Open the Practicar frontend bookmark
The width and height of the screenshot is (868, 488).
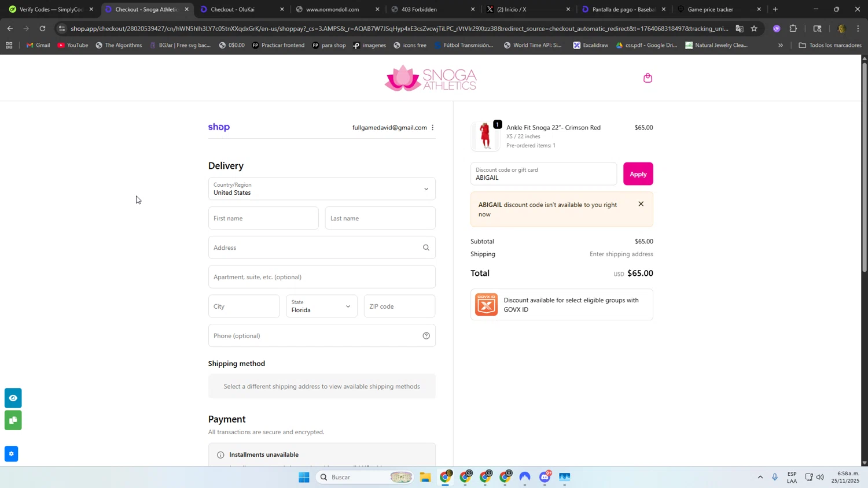(278, 45)
